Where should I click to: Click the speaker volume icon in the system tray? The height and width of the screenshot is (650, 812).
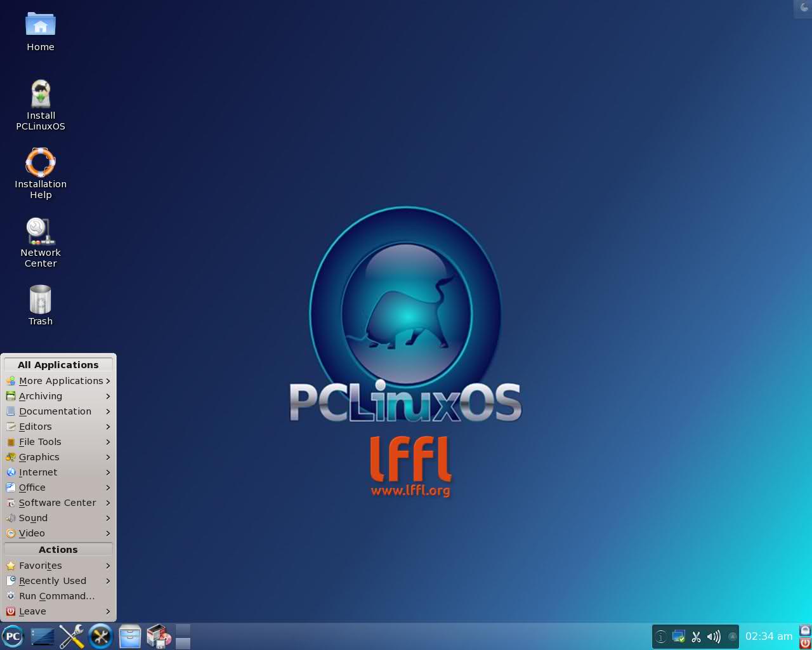714,637
